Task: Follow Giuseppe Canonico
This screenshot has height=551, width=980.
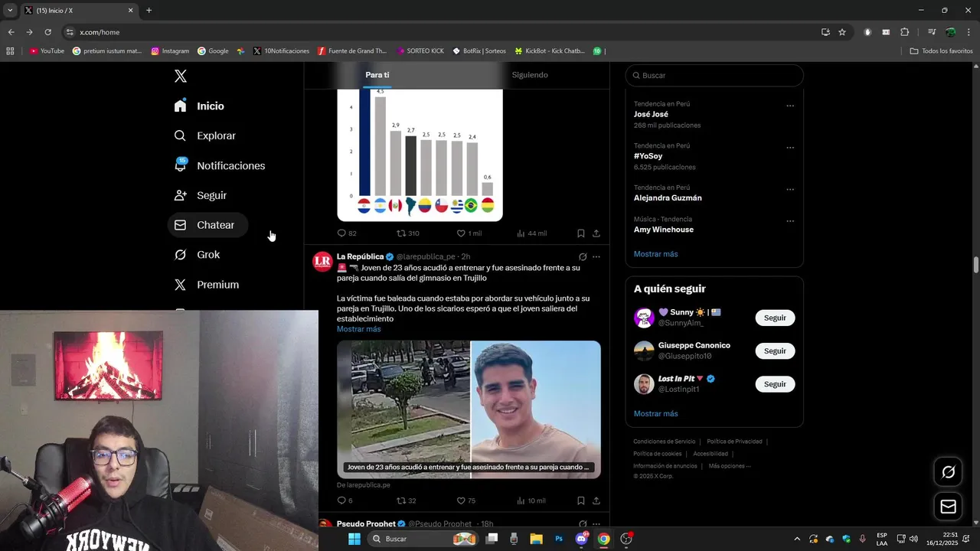Action: [775, 350]
